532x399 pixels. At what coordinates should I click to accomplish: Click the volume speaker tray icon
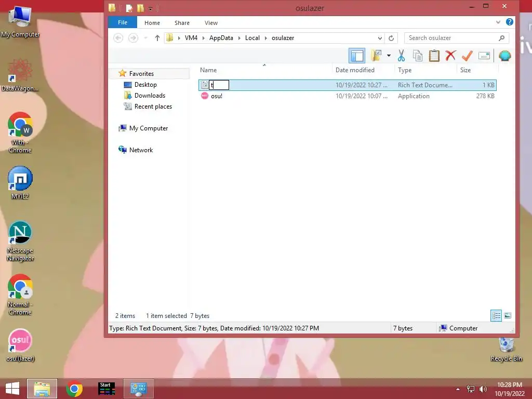483,389
